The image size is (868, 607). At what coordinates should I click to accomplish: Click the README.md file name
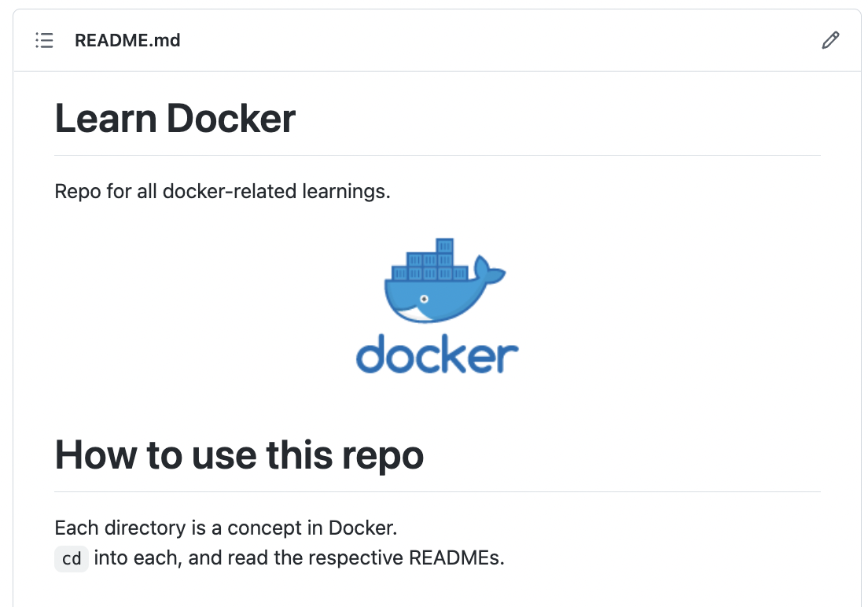tap(127, 40)
